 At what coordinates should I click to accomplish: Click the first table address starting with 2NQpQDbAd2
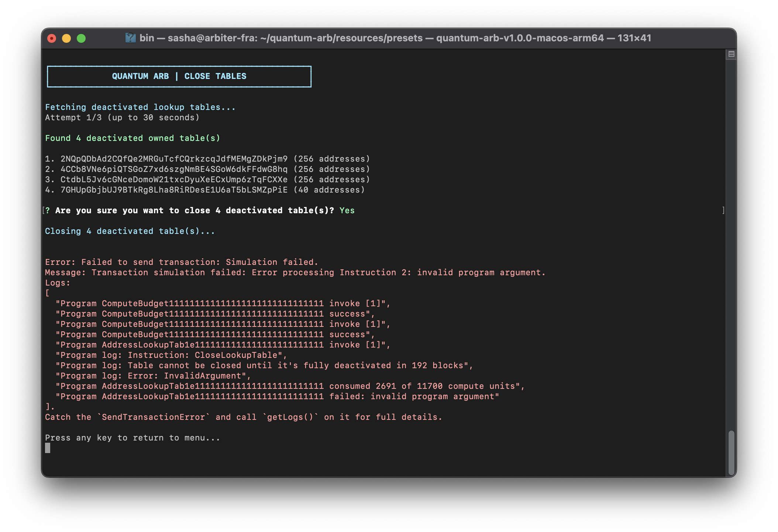tap(174, 159)
